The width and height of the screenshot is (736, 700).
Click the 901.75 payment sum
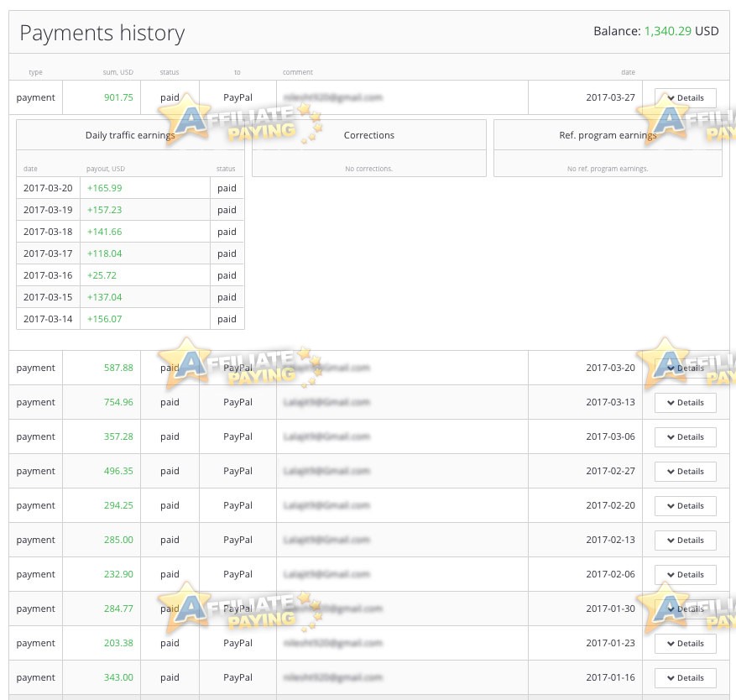coord(118,97)
